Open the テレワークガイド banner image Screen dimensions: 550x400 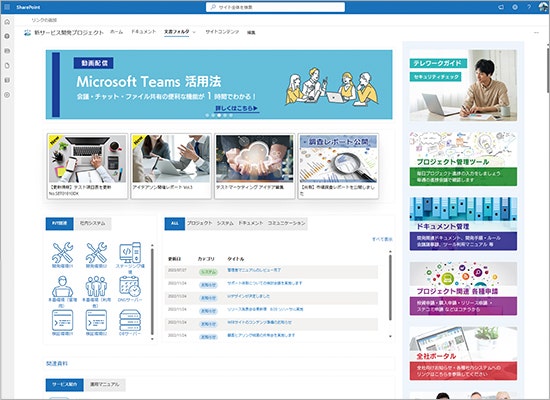pos(463,86)
